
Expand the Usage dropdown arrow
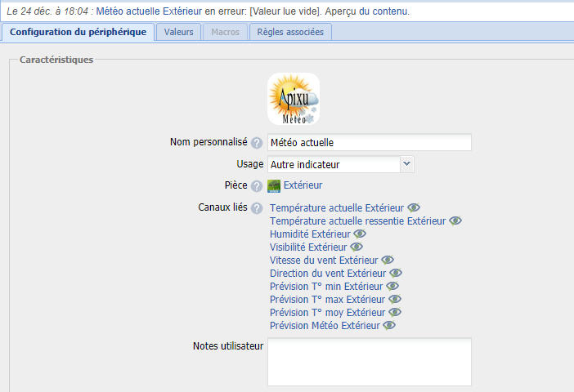pos(406,164)
